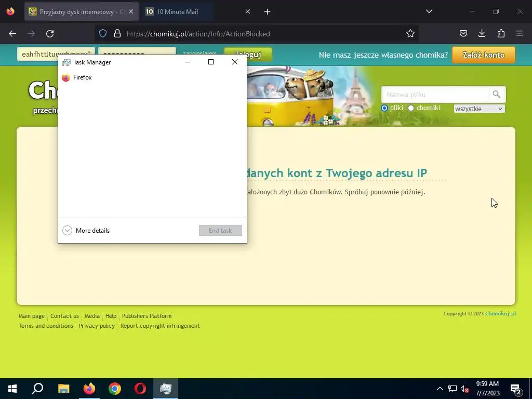Click the Załóż konto button

pyautogui.click(x=484, y=55)
